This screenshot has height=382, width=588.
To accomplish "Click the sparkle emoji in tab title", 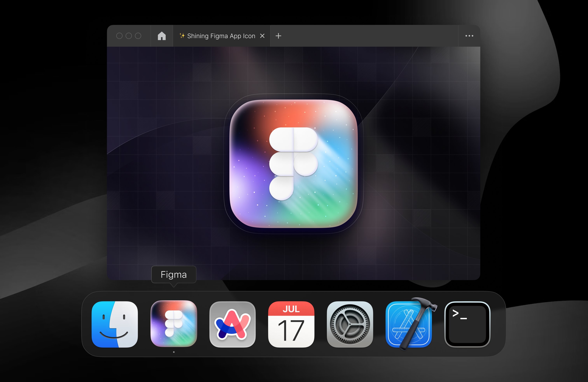I will pyautogui.click(x=182, y=36).
